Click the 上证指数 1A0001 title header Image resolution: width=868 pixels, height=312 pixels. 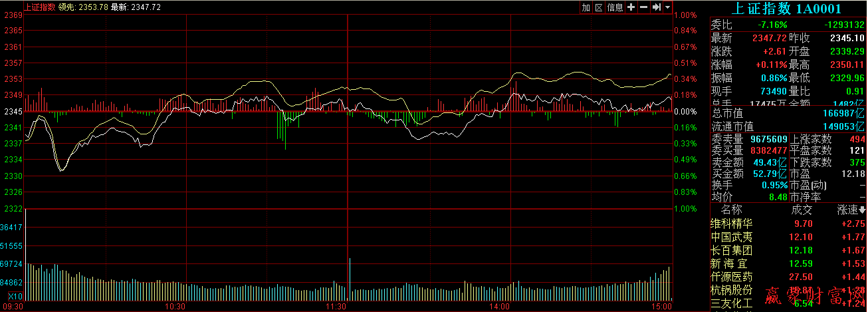(x=786, y=8)
